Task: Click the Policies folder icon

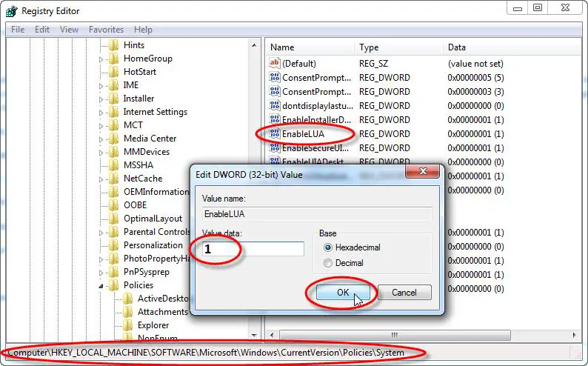Action: pyautogui.click(x=113, y=285)
